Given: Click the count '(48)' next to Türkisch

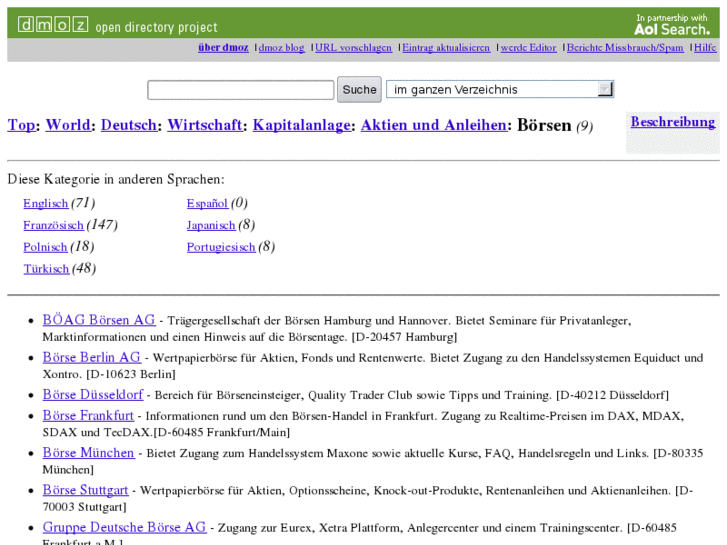Looking at the screenshot, I should [x=84, y=269].
